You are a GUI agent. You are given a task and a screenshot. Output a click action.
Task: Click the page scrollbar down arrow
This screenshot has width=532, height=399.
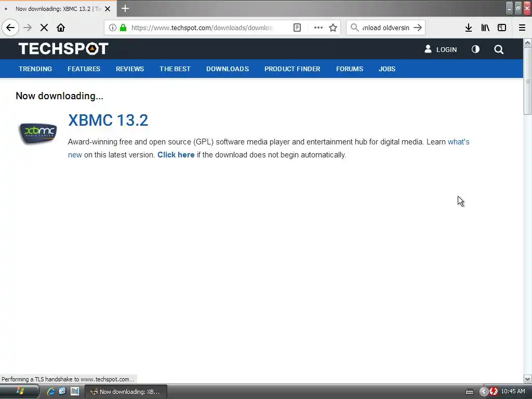pyautogui.click(x=528, y=379)
